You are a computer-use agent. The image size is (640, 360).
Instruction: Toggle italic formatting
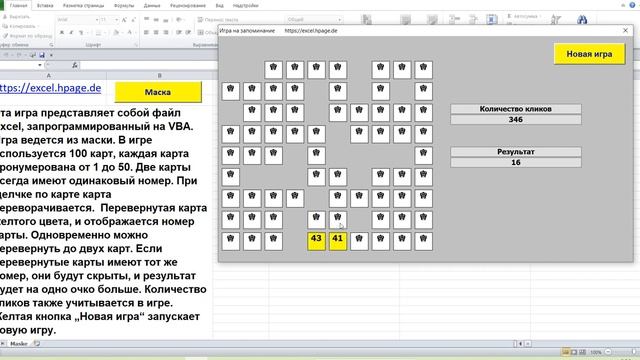tap(71, 32)
